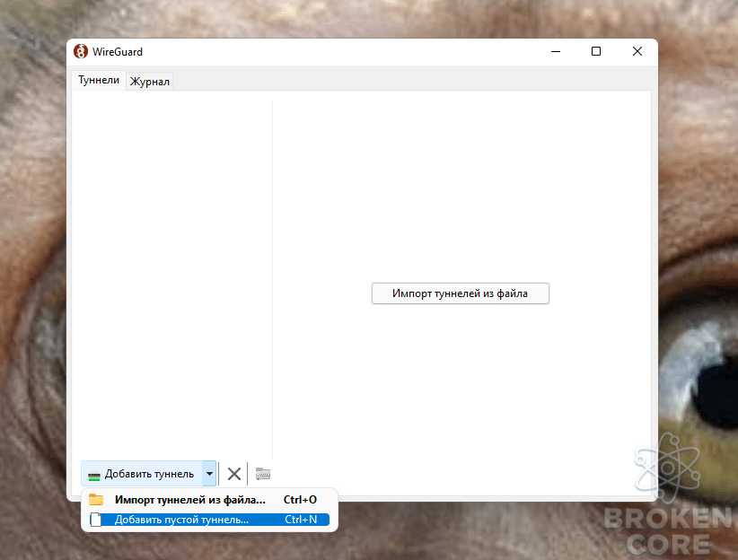Screen dimensions: 738x560
Task: Minimize the WireGuard window
Action: [x=556, y=51]
